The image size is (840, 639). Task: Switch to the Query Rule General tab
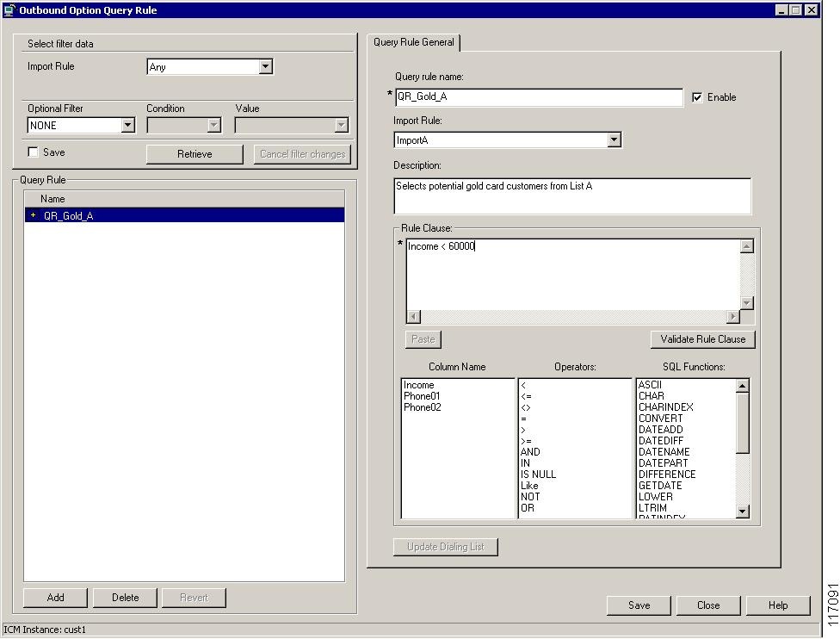click(x=413, y=41)
